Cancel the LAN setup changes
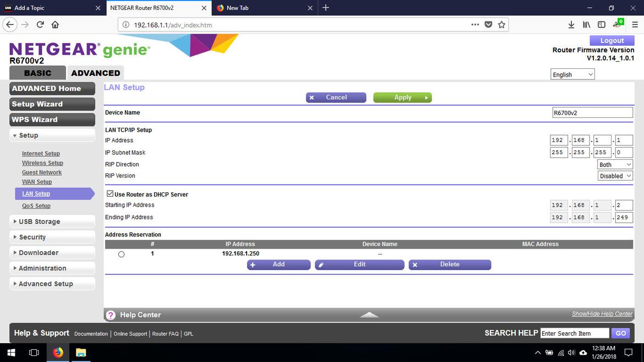Screen dimensions: 644x362 click(x=336, y=98)
